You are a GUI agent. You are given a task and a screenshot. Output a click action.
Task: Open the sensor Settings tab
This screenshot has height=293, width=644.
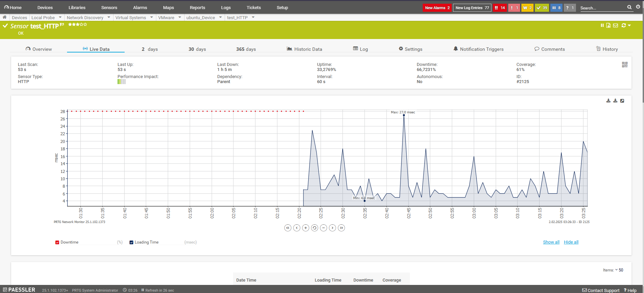tap(410, 49)
